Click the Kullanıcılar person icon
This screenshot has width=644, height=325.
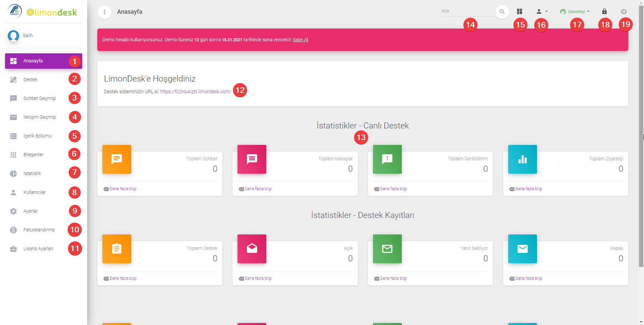(x=13, y=193)
